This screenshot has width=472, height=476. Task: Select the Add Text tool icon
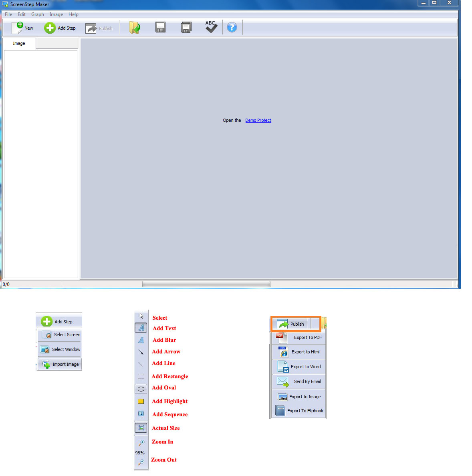click(x=141, y=328)
